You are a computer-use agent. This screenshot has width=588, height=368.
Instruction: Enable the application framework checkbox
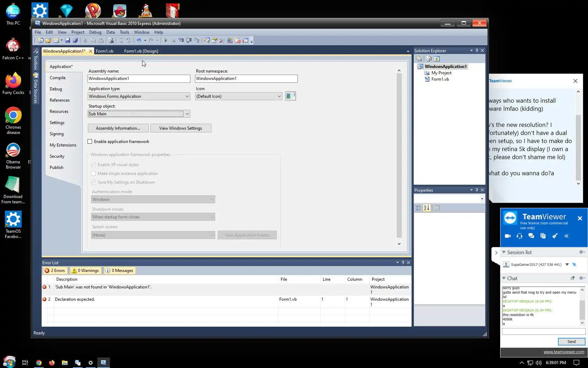(90, 142)
